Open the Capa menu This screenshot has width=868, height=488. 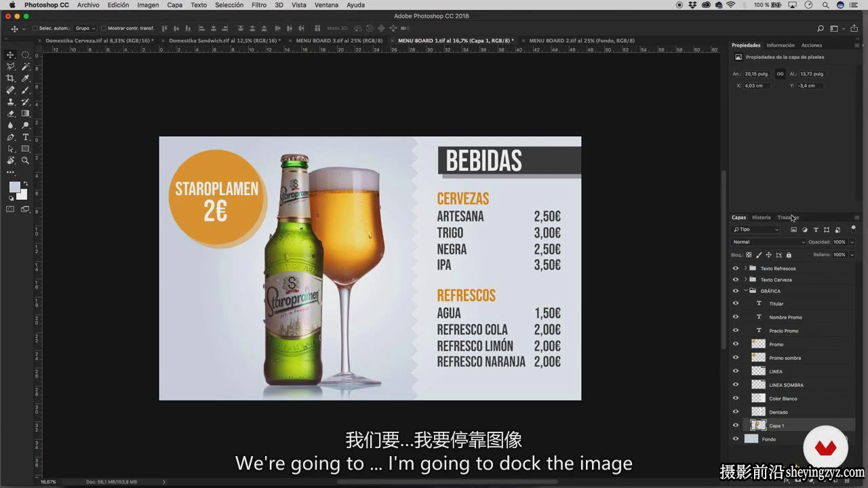pos(175,5)
